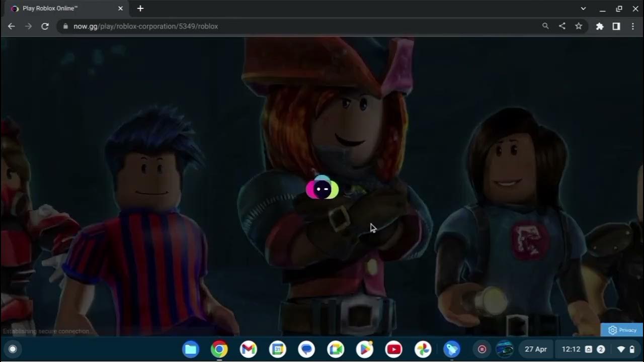Click the now.gg URL in the address bar
644x362 pixels.
coord(145,26)
